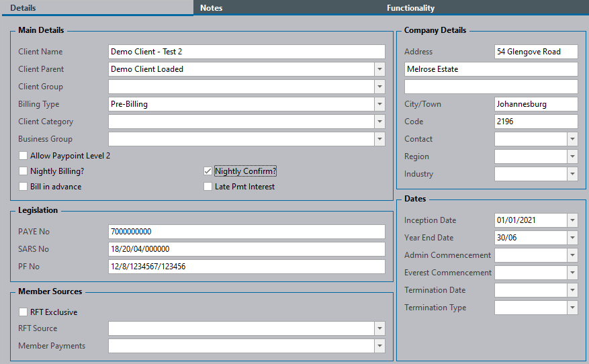The image size is (589, 364).
Task: Expand the Year End Date dropdown arrow
Action: [x=572, y=238]
